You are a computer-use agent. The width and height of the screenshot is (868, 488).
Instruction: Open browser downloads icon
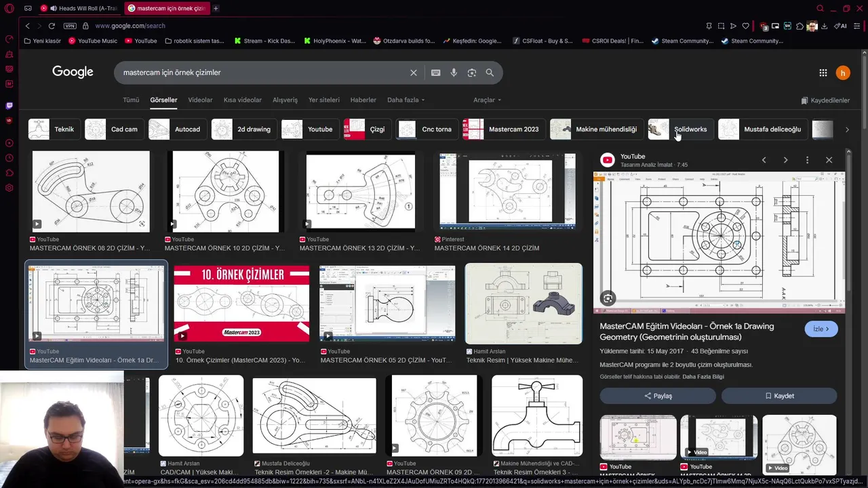[824, 26]
